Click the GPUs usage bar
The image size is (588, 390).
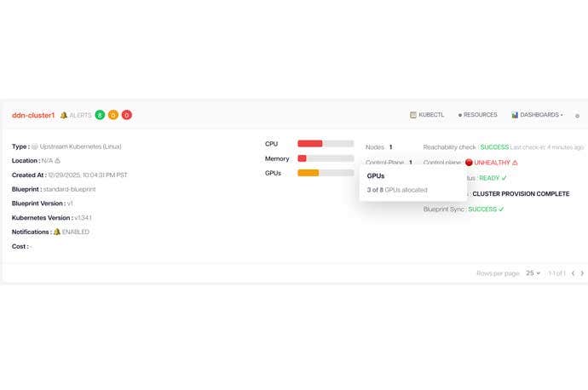click(325, 173)
